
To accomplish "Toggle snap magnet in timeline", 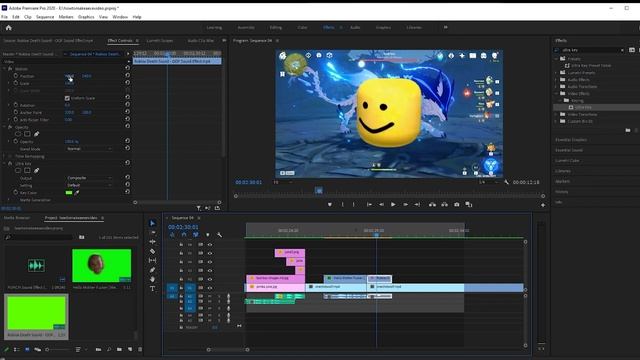I will 184,235.
